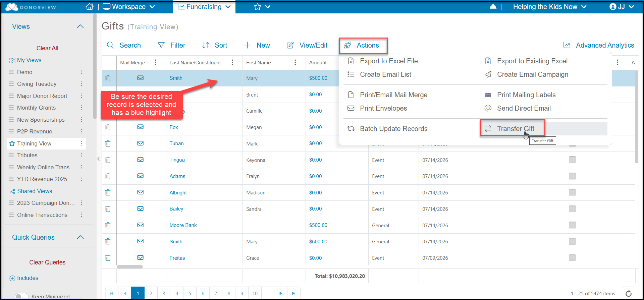Open the Fundraising dropdown menu

[x=204, y=7]
